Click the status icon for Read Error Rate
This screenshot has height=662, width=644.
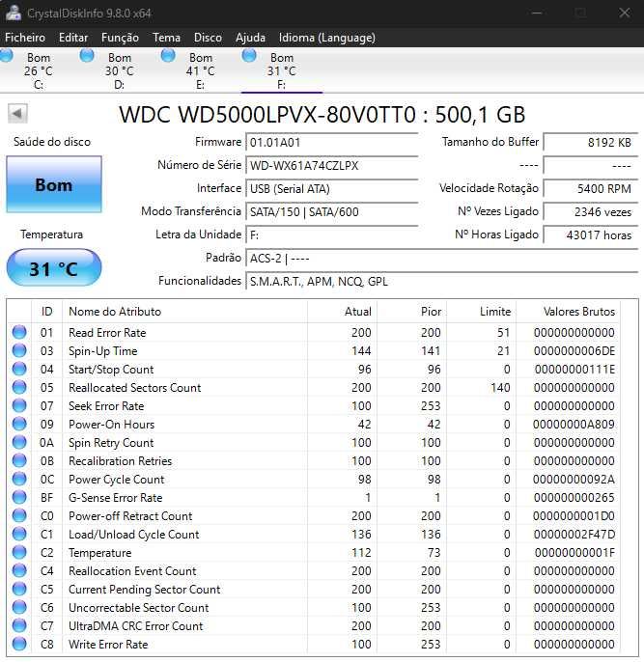click(19, 332)
